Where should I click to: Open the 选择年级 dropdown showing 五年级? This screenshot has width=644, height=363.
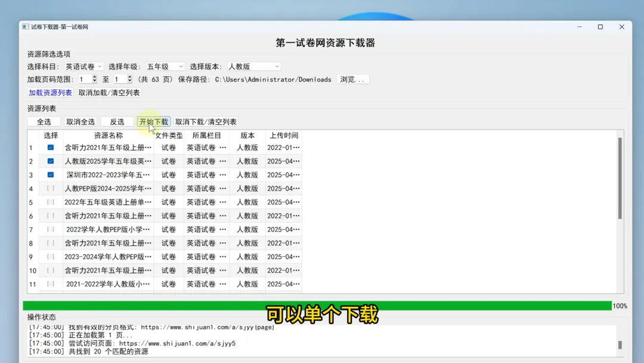point(165,67)
